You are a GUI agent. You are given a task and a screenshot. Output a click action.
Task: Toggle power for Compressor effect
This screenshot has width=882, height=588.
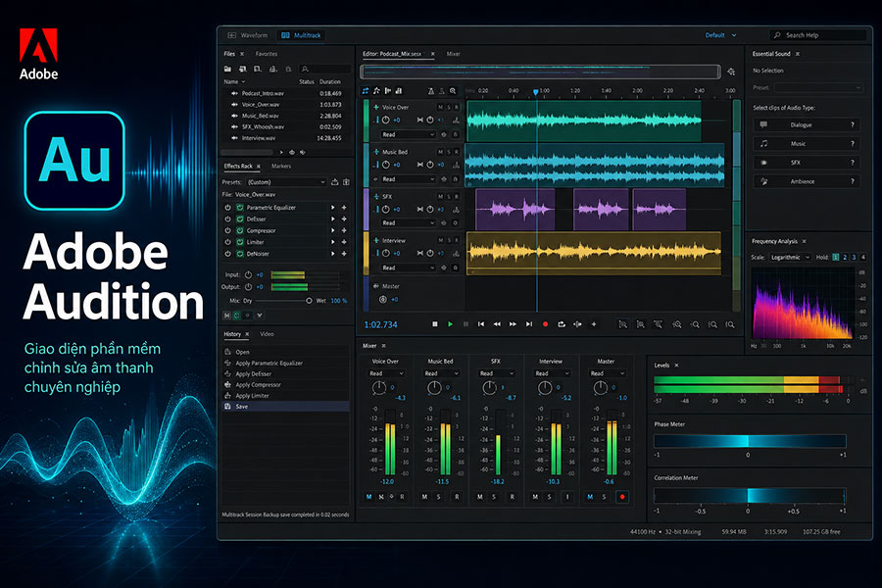[x=227, y=230]
